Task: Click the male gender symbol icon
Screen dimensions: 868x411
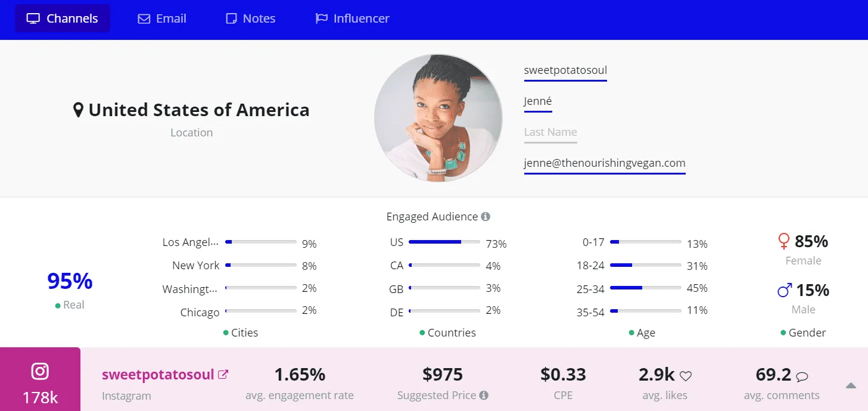Action: [x=785, y=290]
